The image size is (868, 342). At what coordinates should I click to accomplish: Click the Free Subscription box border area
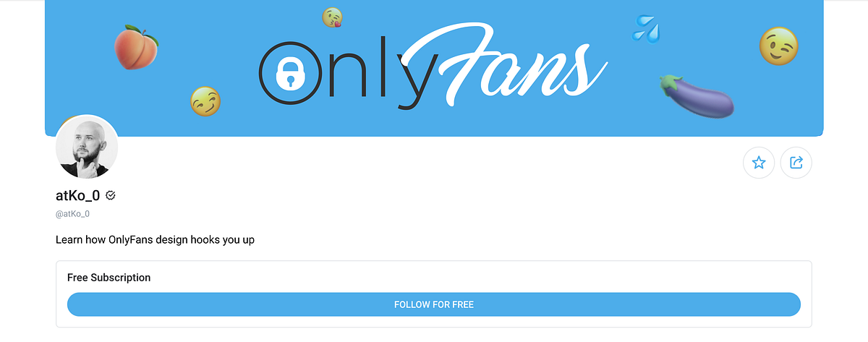(x=434, y=294)
